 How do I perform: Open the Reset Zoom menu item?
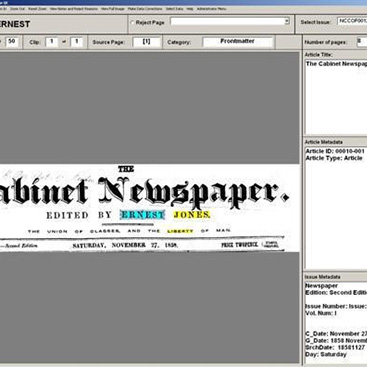tap(37, 9)
